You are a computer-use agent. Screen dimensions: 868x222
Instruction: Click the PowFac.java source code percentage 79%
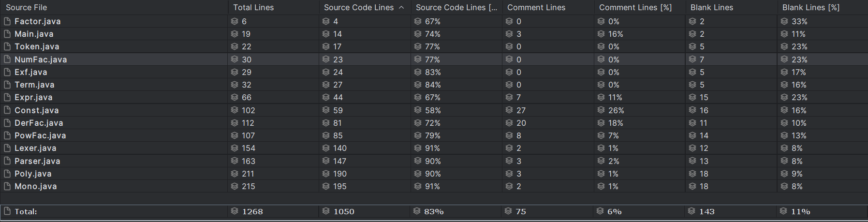[432, 135]
